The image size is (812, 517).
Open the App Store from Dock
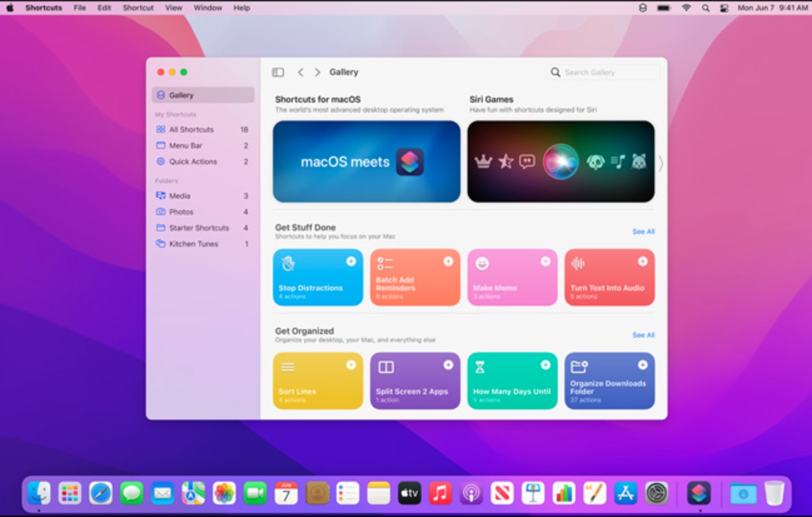click(626, 493)
